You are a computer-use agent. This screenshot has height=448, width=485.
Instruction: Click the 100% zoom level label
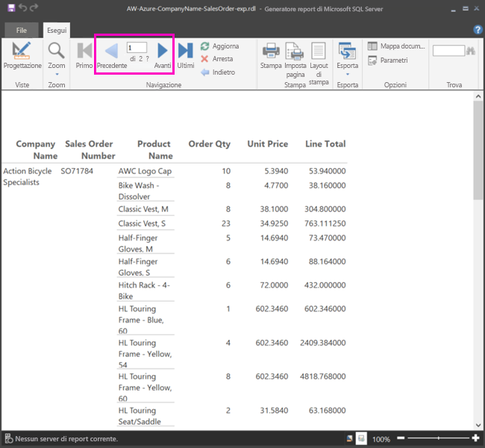381,439
